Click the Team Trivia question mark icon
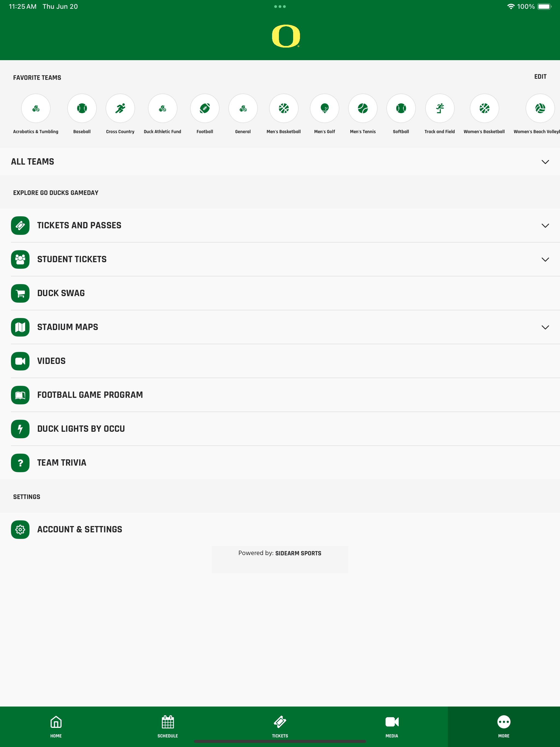Viewport: 560px width, 747px height. click(x=20, y=463)
